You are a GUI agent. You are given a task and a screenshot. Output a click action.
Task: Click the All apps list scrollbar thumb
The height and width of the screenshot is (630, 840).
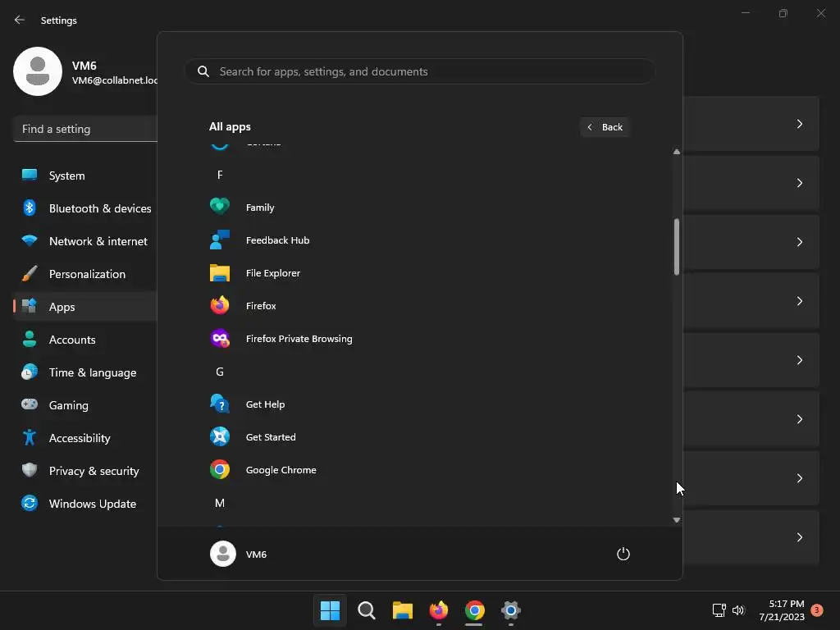click(677, 247)
